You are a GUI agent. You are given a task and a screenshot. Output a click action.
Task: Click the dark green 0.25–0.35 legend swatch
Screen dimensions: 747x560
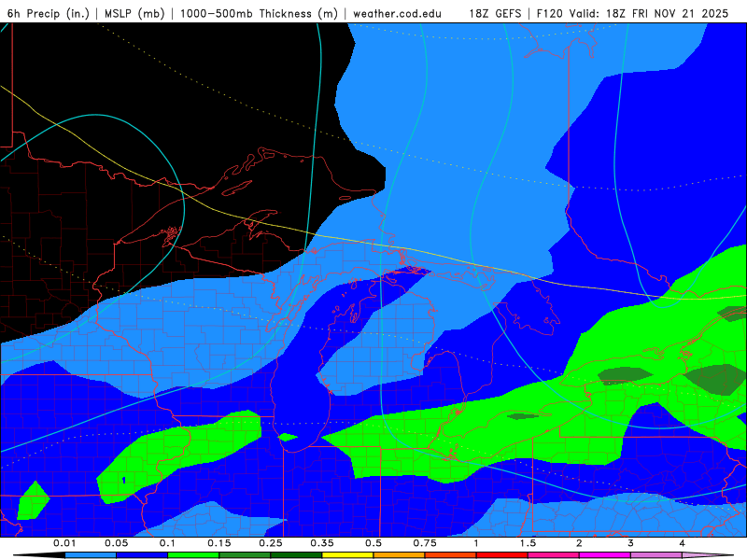[296, 555]
